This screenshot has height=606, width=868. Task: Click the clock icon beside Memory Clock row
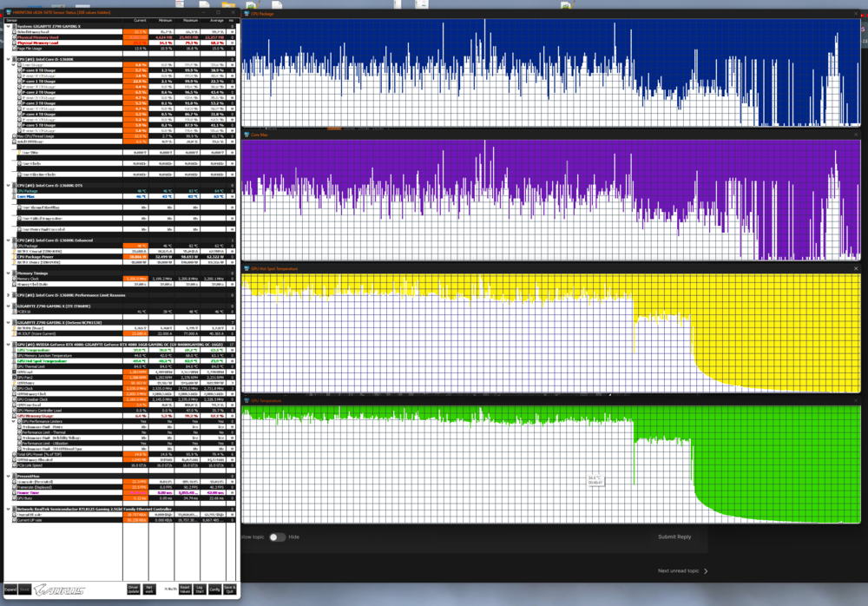pos(15,279)
